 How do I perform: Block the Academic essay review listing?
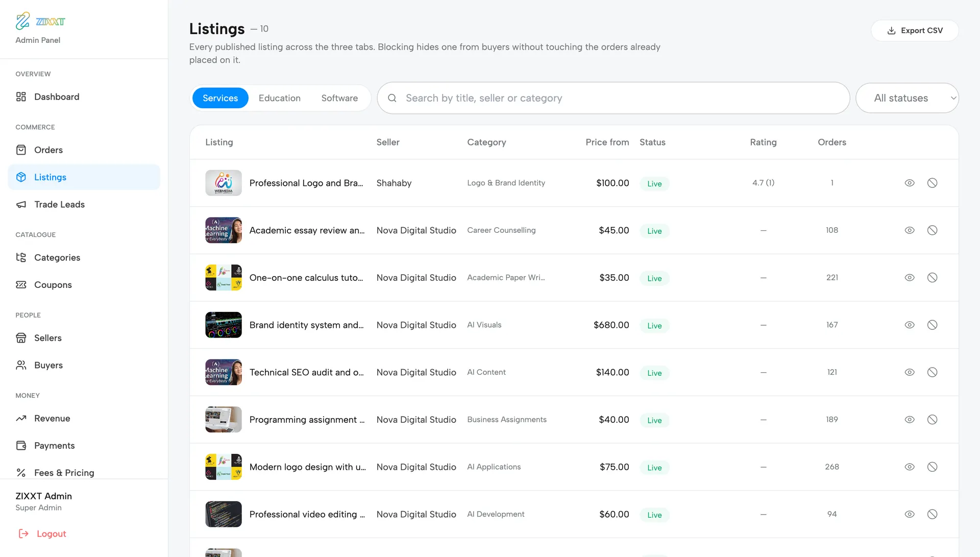pos(932,230)
